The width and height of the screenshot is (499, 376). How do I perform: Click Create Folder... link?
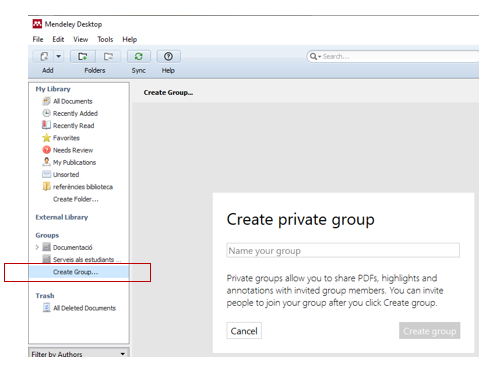pyautogui.click(x=76, y=199)
